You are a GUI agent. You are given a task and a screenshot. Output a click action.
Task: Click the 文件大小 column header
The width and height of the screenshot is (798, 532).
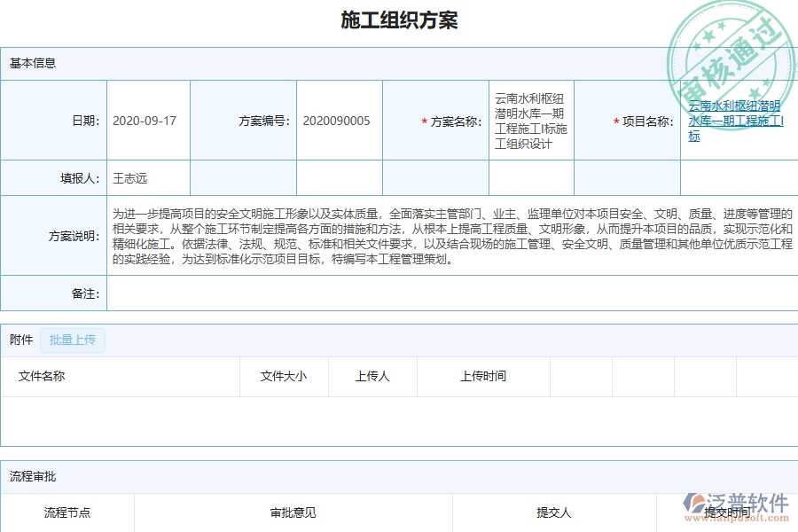click(284, 376)
